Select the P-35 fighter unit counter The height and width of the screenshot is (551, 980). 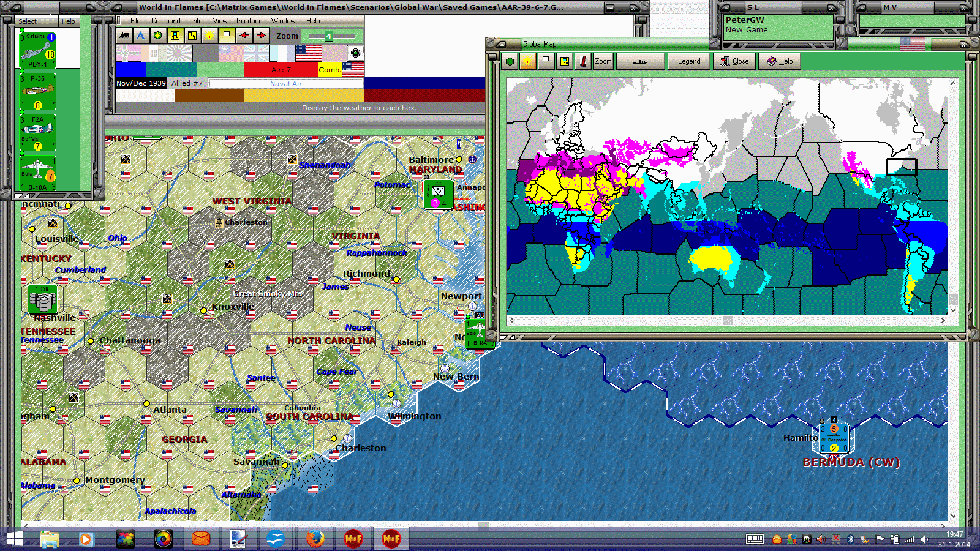[38, 92]
